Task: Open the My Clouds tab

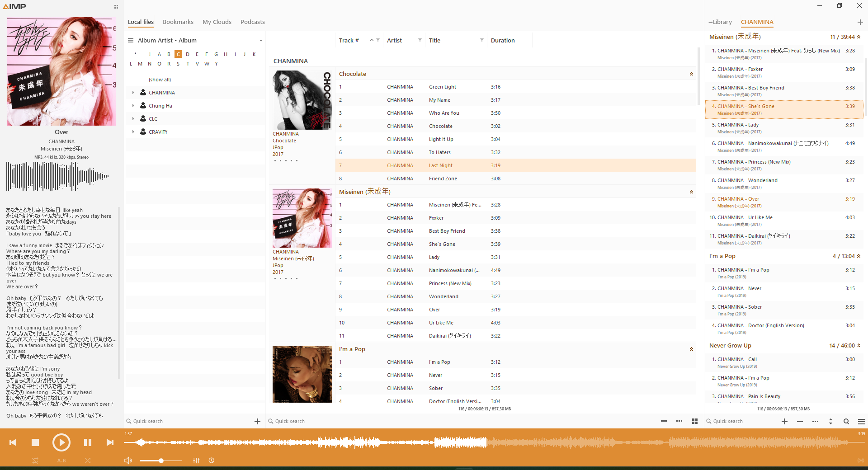Action: [x=217, y=22]
